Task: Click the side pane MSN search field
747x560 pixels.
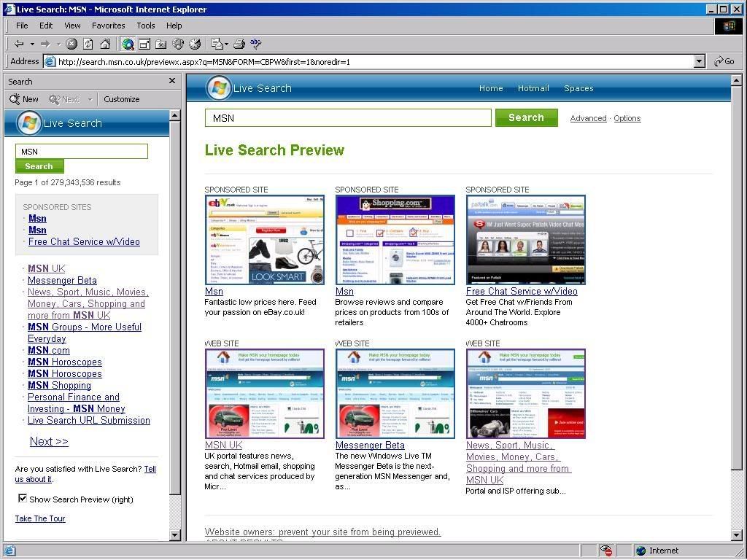Action: coord(82,152)
